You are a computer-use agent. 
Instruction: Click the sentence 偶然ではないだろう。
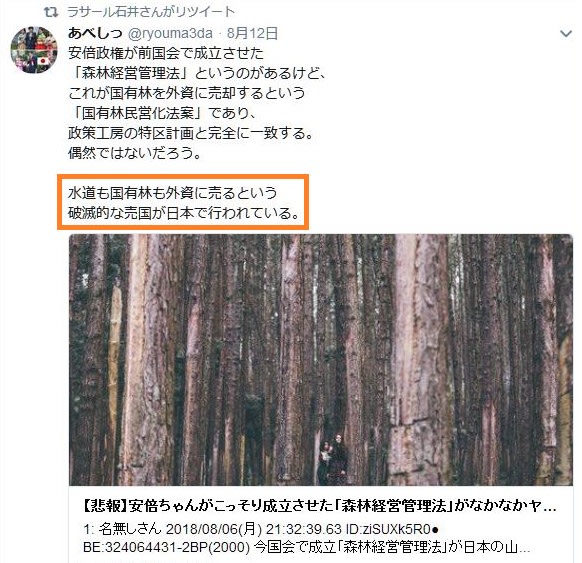135,153
